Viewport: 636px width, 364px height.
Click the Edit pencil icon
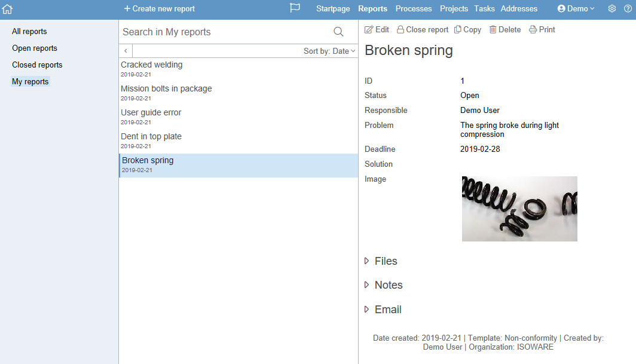click(x=369, y=30)
